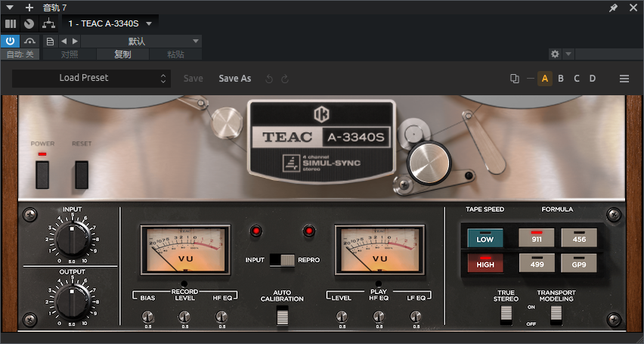The image size is (644, 344).
Task: Open the routing tree icon
Action: coord(48,24)
